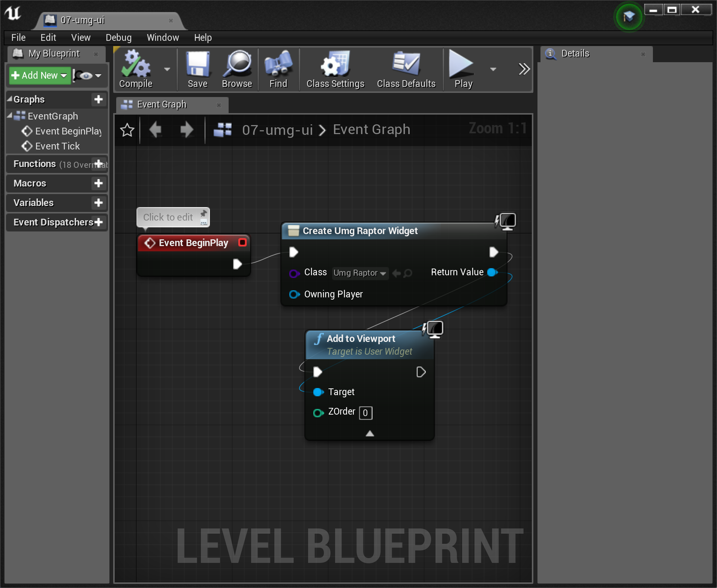Open the Umg Raptor class dropdown

point(360,273)
